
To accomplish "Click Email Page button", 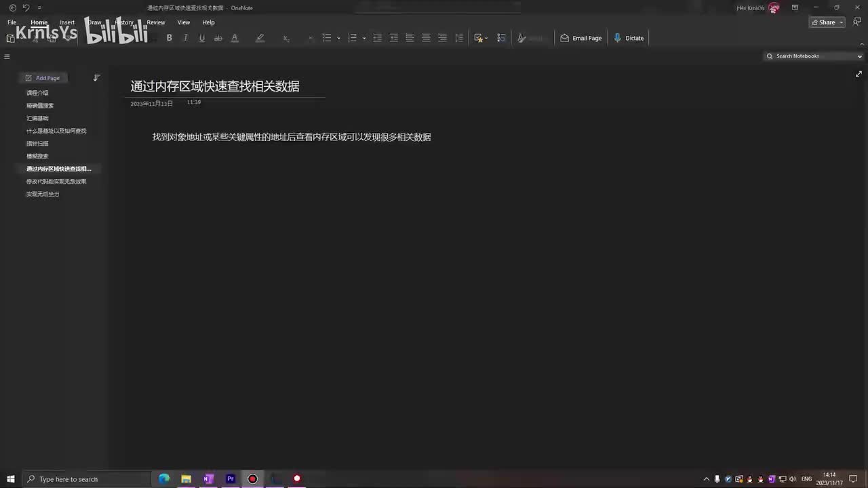I will point(581,38).
